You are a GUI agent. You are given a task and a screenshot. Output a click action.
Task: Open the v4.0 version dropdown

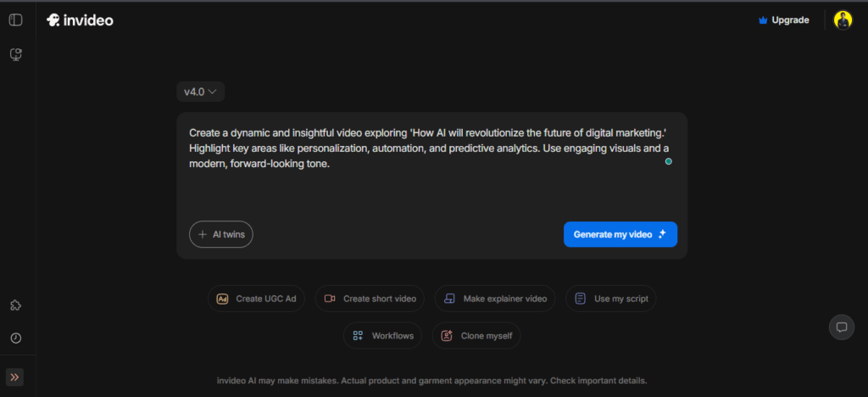200,92
